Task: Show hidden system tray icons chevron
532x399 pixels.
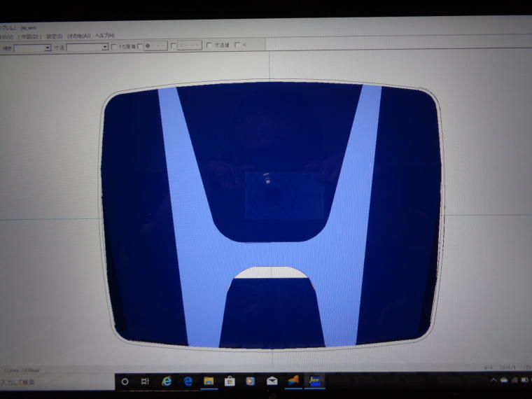Action: click(x=493, y=380)
